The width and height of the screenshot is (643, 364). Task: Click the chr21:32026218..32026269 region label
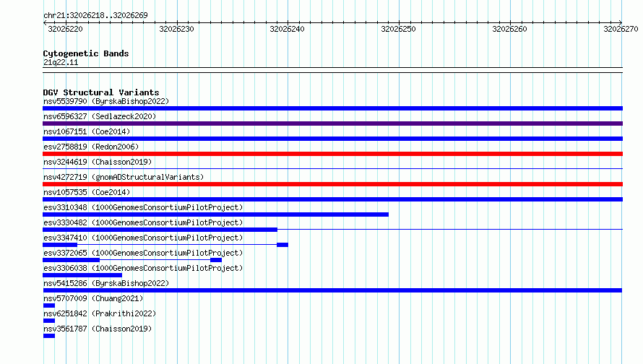(x=95, y=15)
